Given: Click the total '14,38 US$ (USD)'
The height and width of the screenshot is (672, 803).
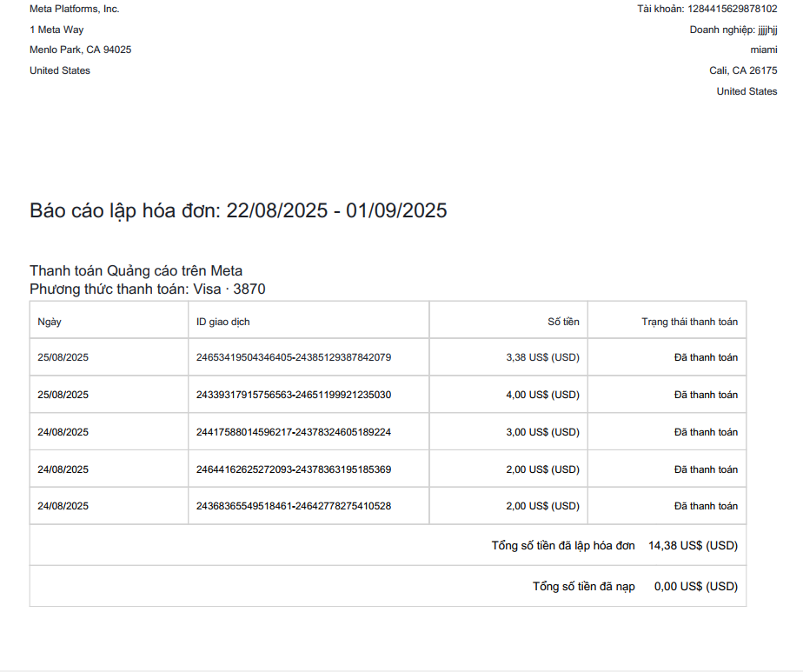Looking at the screenshot, I should click(x=693, y=545).
